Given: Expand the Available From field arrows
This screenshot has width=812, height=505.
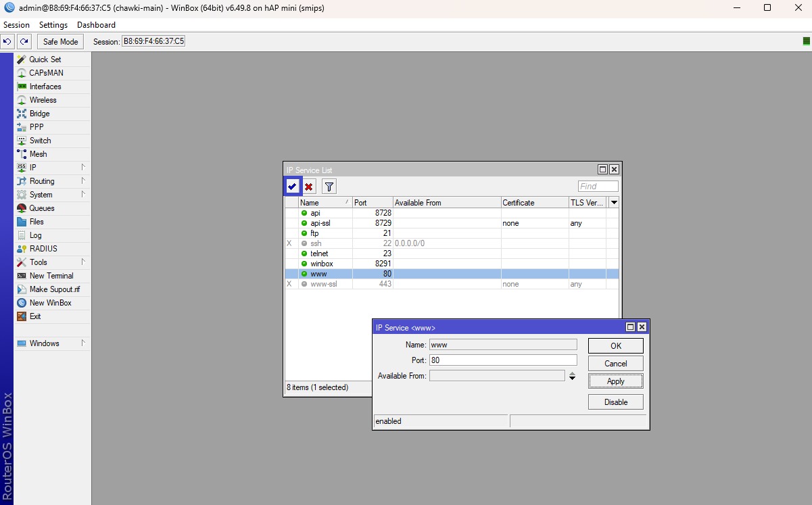Looking at the screenshot, I should coord(572,376).
